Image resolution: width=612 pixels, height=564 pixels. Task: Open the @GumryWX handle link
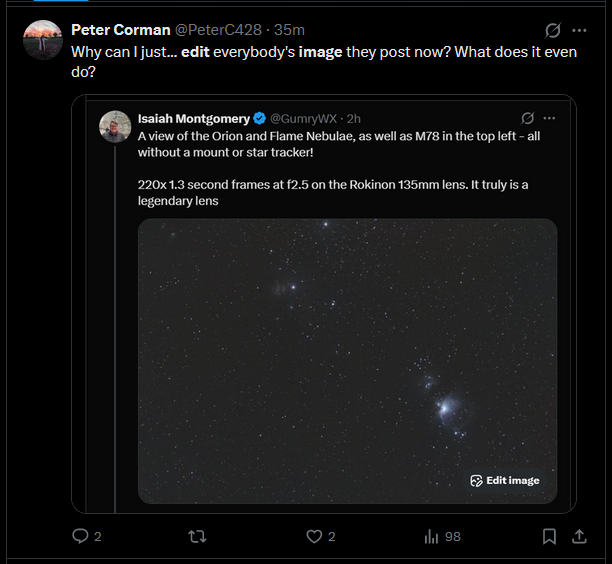coord(303,118)
